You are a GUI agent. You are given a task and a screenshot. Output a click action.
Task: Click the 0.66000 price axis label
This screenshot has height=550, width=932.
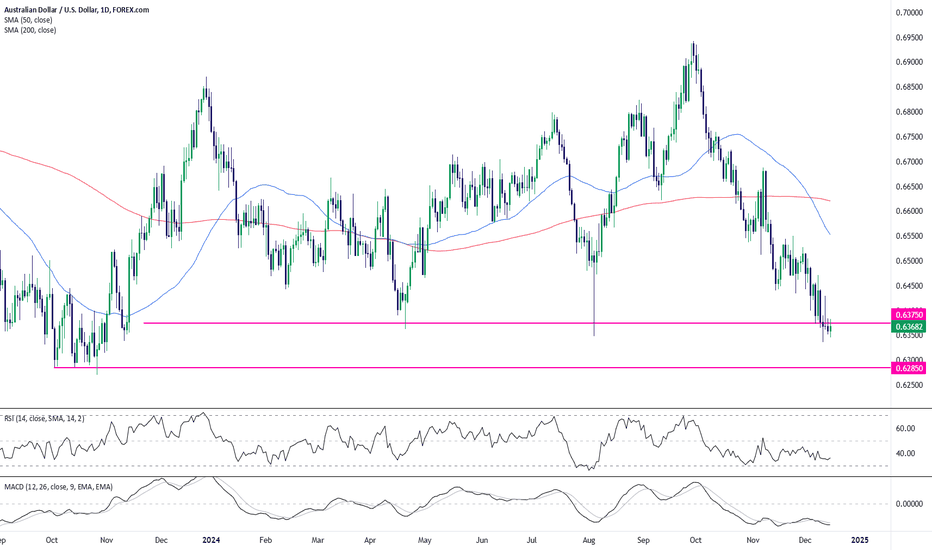[x=909, y=211]
